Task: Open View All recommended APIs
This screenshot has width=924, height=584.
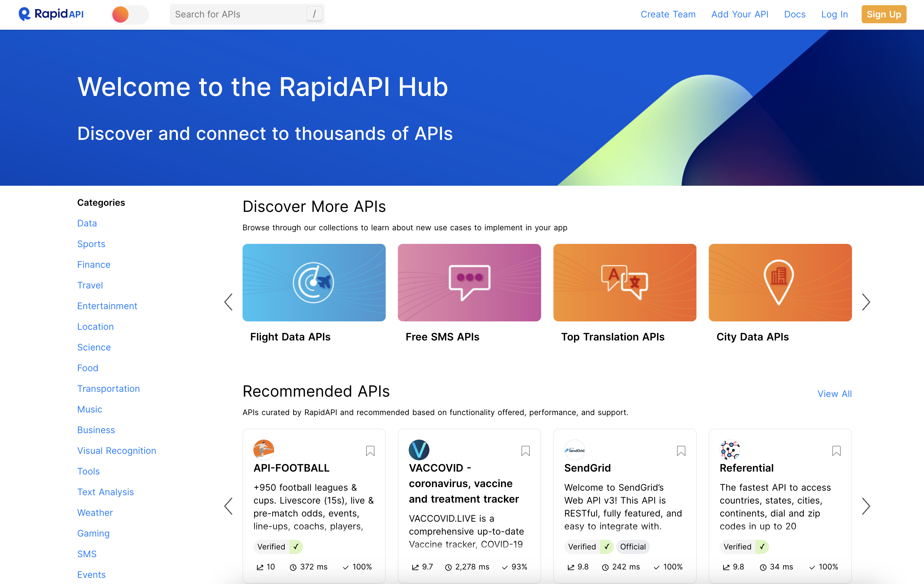Action: pyautogui.click(x=834, y=393)
